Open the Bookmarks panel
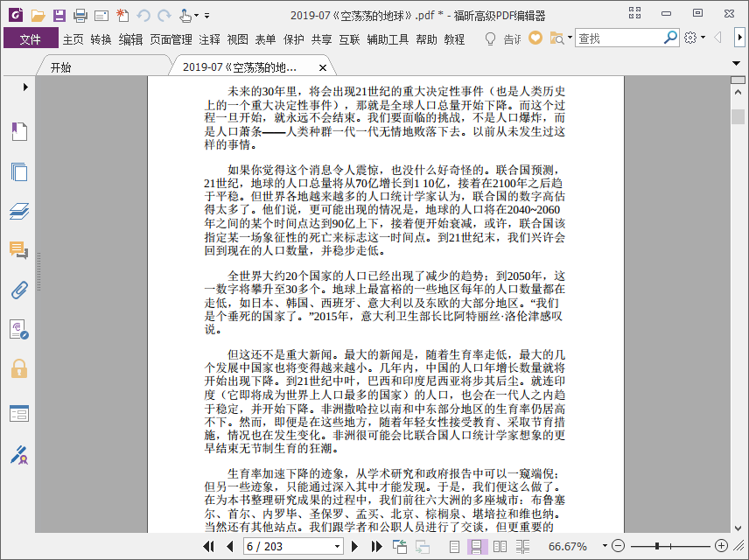The height and width of the screenshot is (560, 749). (19, 131)
